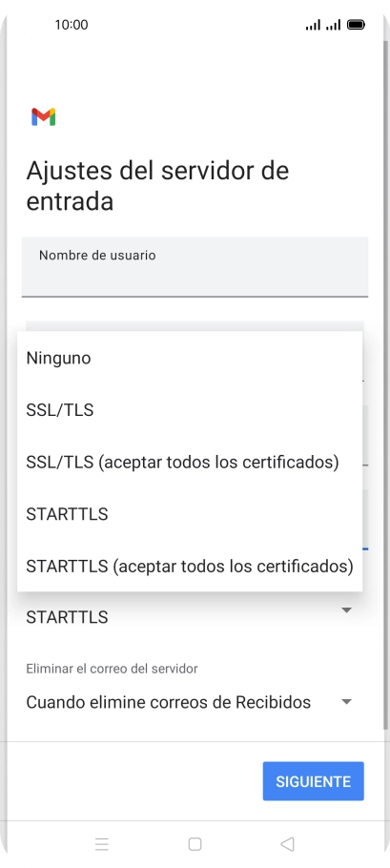The height and width of the screenshot is (868, 390).
Task: Click the Gmail logo icon
Action: (x=44, y=116)
